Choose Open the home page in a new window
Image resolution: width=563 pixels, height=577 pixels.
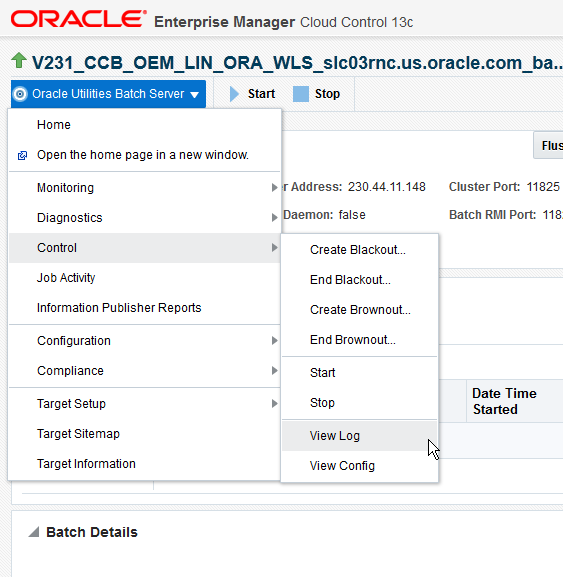(x=145, y=155)
